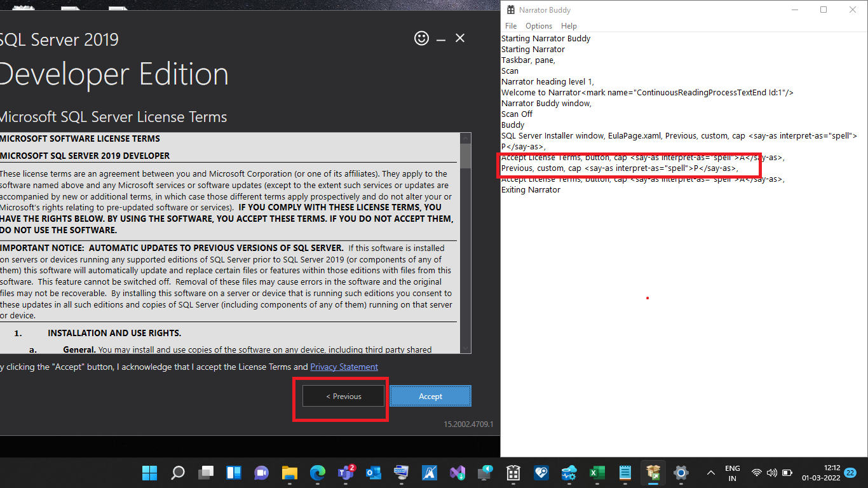Click the Previous button in the installer
The height and width of the screenshot is (488, 868).
coord(342,396)
